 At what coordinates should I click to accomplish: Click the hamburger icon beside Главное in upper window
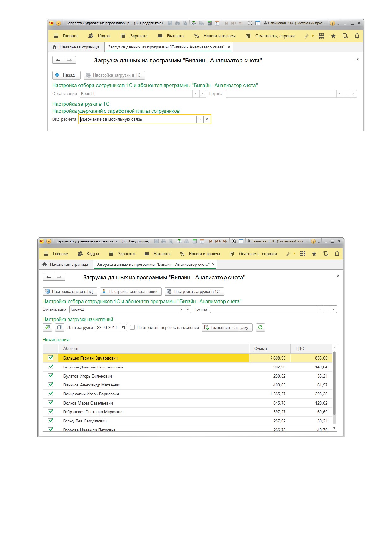coord(56,36)
